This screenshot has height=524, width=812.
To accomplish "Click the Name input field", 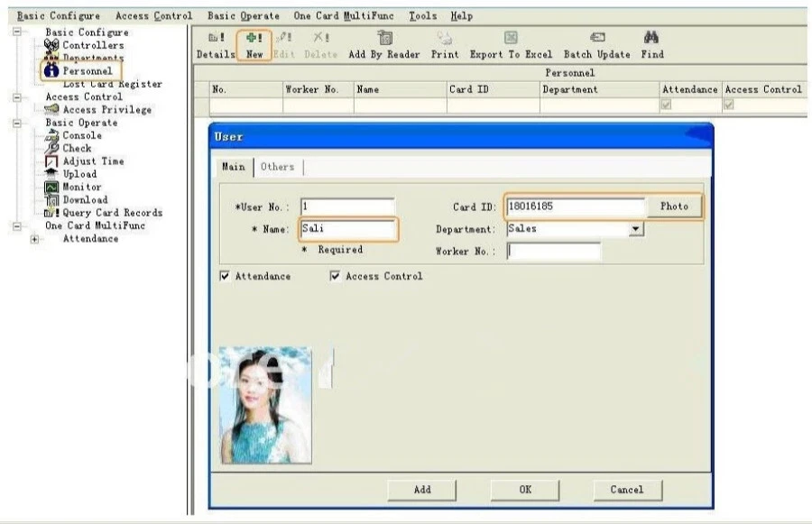I will pos(347,230).
